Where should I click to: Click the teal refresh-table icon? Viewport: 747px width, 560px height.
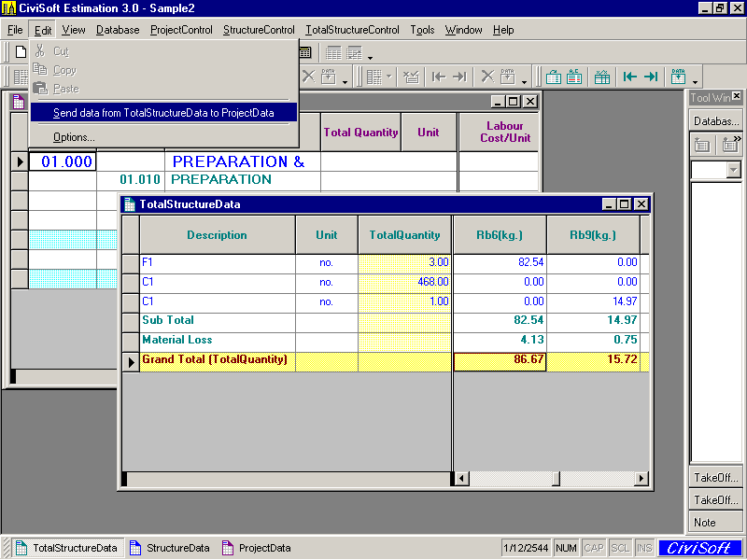(x=553, y=77)
